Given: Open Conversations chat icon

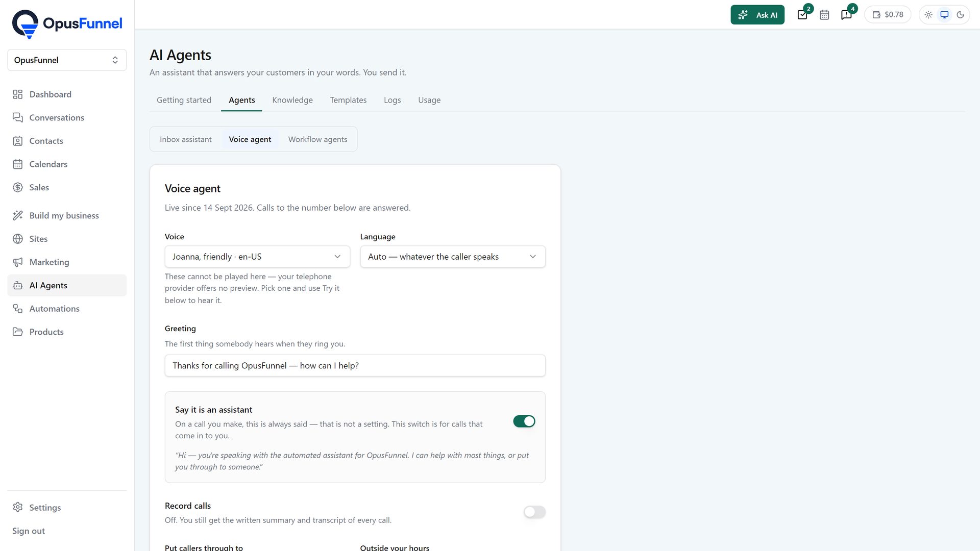Looking at the screenshot, I should click(x=18, y=118).
